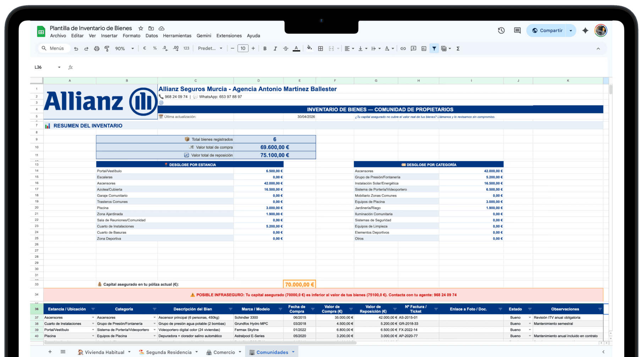Click the redo arrow in toolbar

[x=86, y=49]
